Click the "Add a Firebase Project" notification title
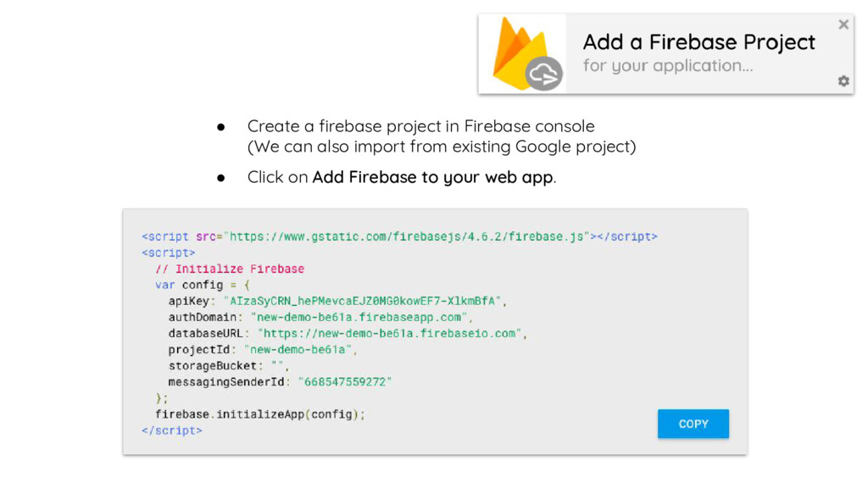Screen dimensions: 868x488 click(x=698, y=42)
